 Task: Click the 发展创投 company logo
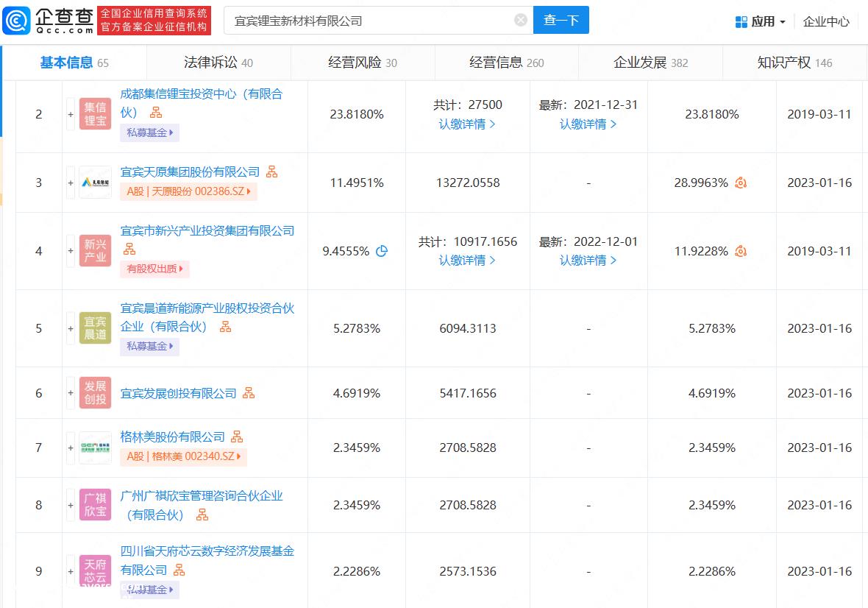point(95,392)
